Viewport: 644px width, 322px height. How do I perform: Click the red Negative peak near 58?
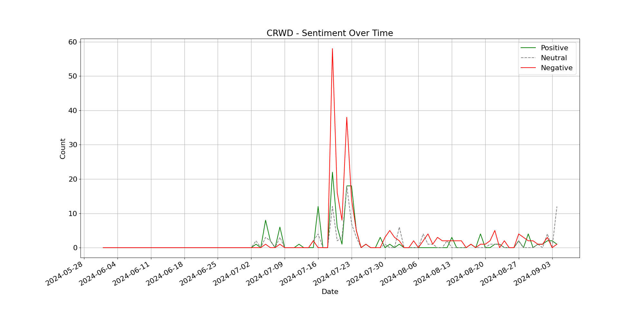click(x=332, y=49)
